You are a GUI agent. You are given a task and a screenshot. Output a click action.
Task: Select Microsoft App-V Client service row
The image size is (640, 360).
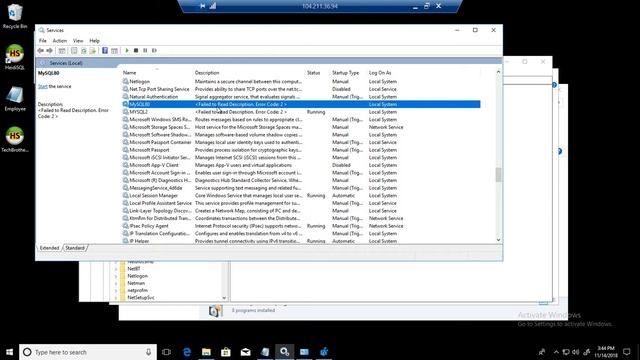[x=301, y=165]
